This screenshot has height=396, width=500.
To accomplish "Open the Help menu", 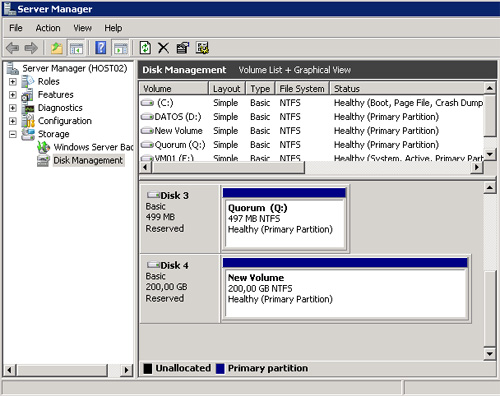I will (x=113, y=28).
